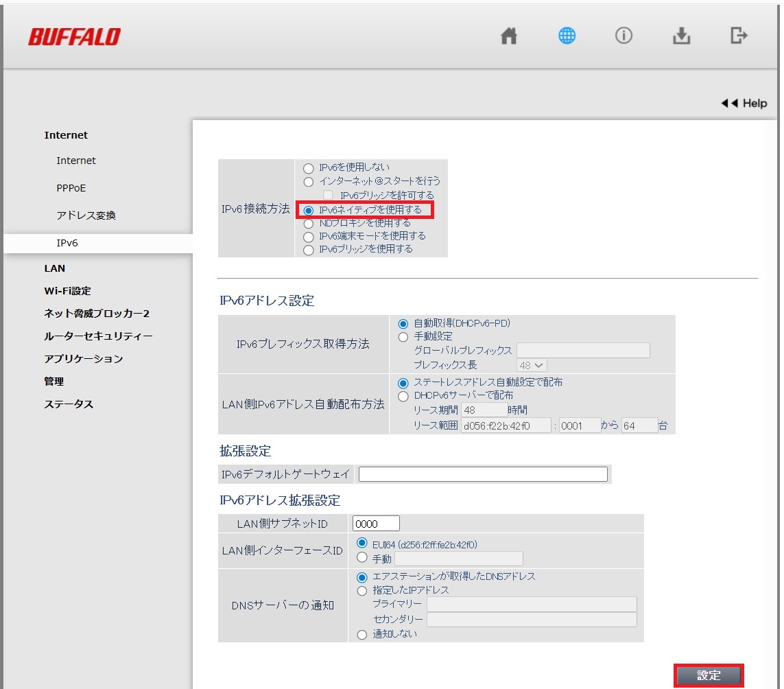This screenshot has width=784, height=689.
Task: Click the lease count field 64
Action: point(639,425)
